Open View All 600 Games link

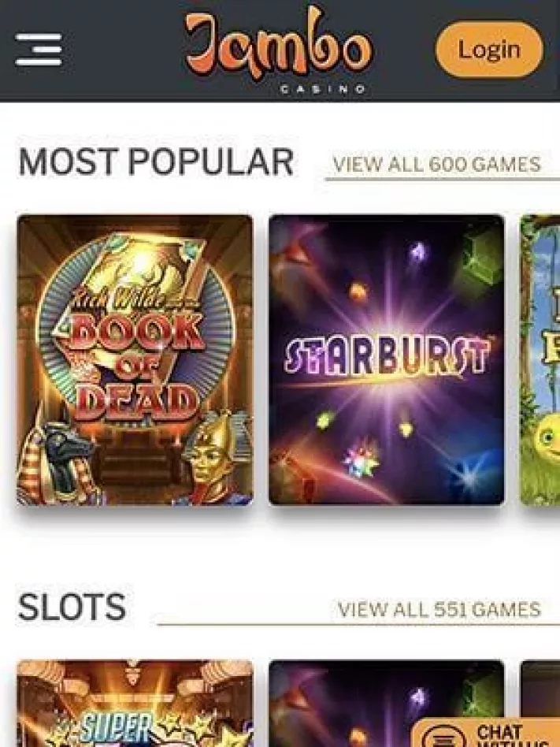(x=437, y=165)
